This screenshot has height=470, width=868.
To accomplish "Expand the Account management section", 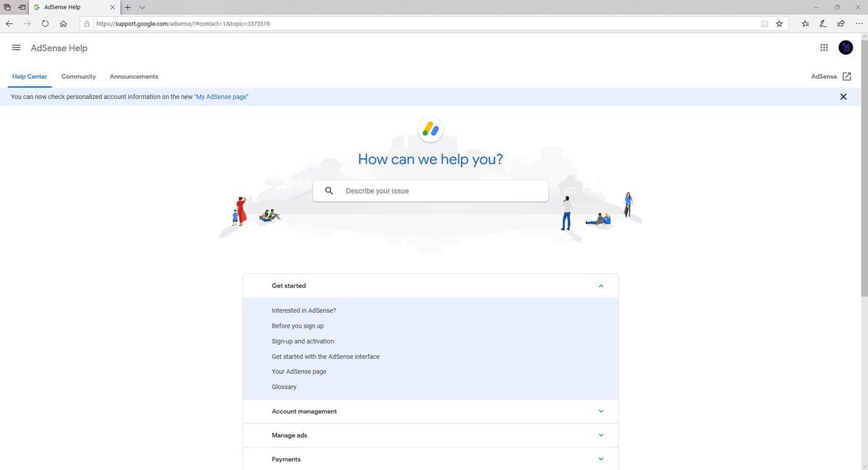I will [x=601, y=411].
